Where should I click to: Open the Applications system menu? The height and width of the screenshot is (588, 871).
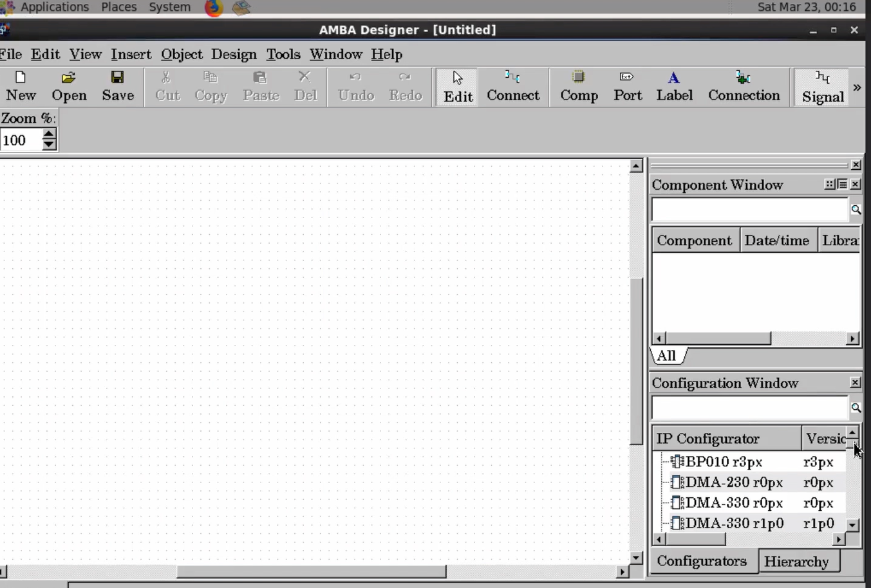[55, 7]
